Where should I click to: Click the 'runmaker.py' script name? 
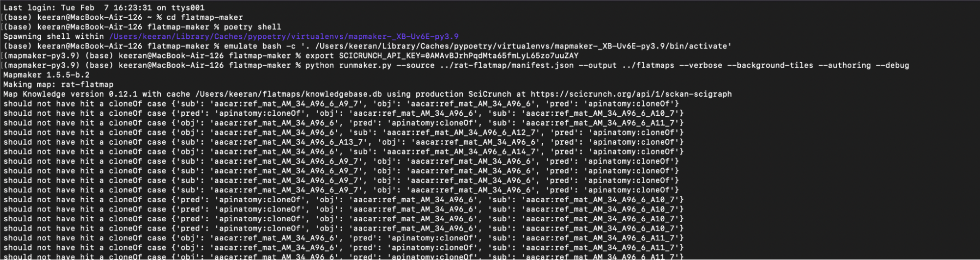(x=365, y=65)
